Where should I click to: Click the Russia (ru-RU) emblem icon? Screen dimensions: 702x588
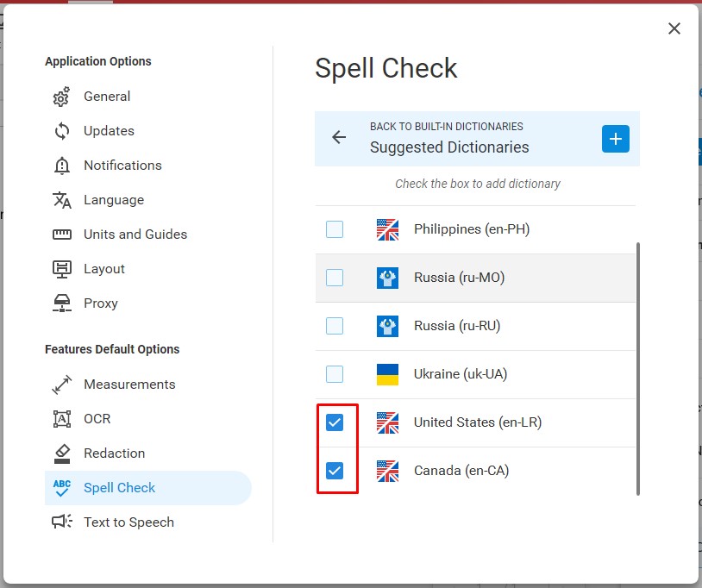[x=388, y=326]
